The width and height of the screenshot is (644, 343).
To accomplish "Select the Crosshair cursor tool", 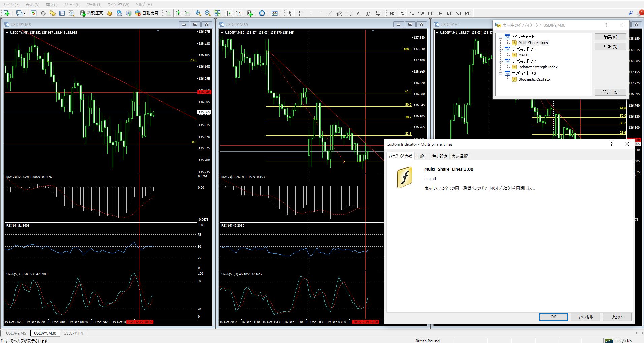I will click(299, 13).
